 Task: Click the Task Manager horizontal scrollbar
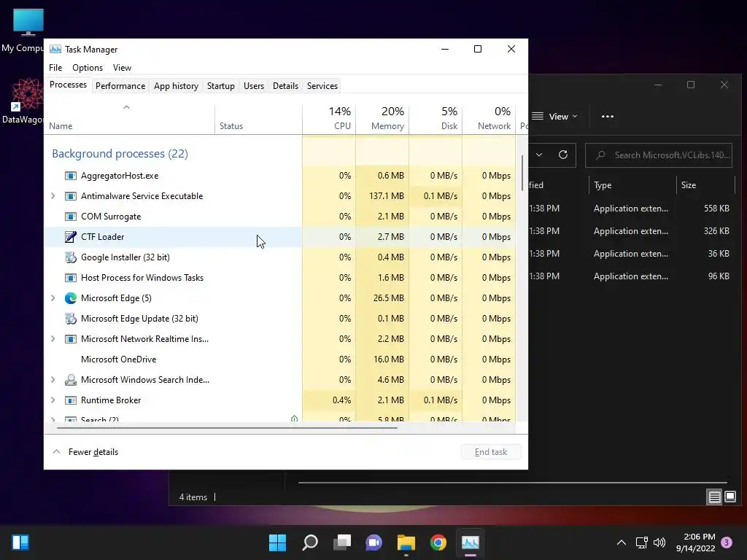click(x=227, y=428)
